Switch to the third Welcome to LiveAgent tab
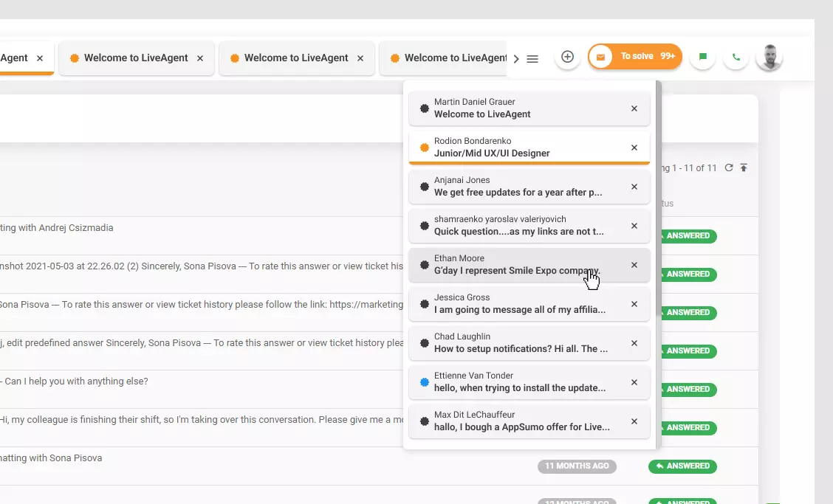The image size is (833, 504). pos(449,58)
